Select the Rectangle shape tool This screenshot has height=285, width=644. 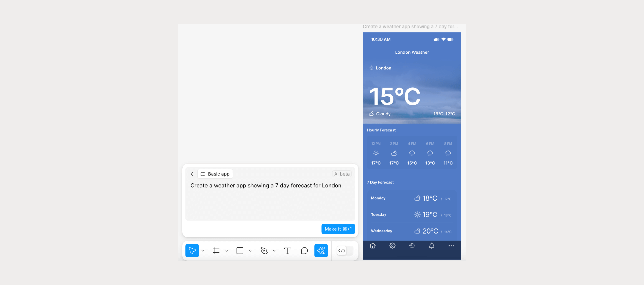(x=240, y=250)
